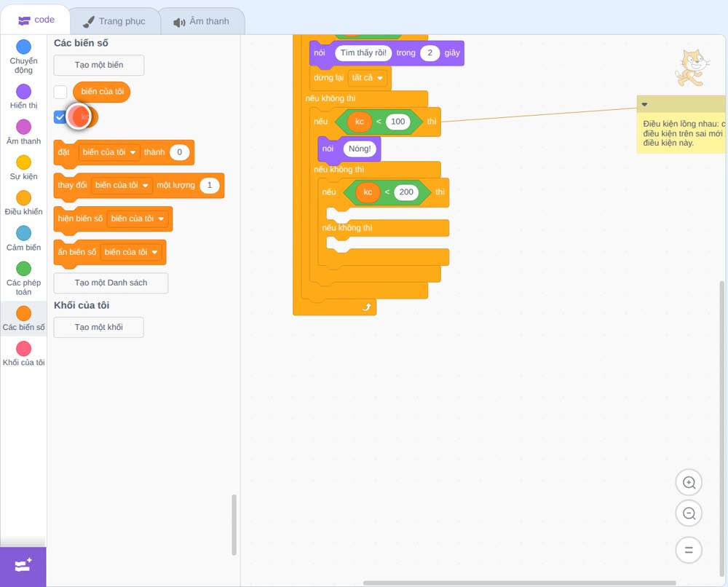The height and width of the screenshot is (587, 728).
Task: Click the block palette vertical scrollbar
Action: click(x=234, y=525)
